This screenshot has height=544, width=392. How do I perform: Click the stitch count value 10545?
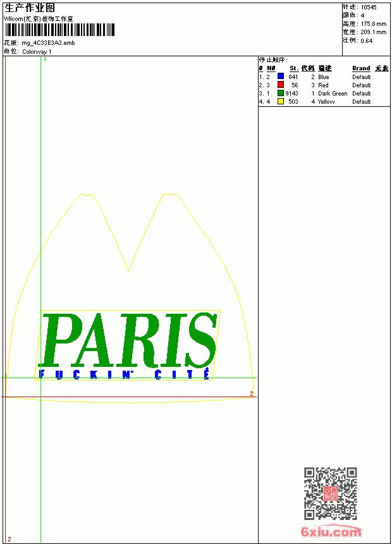(369, 8)
